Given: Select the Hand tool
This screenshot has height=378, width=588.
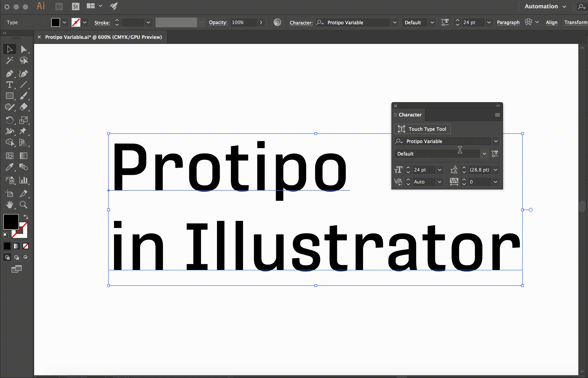Looking at the screenshot, I should point(9,205).
